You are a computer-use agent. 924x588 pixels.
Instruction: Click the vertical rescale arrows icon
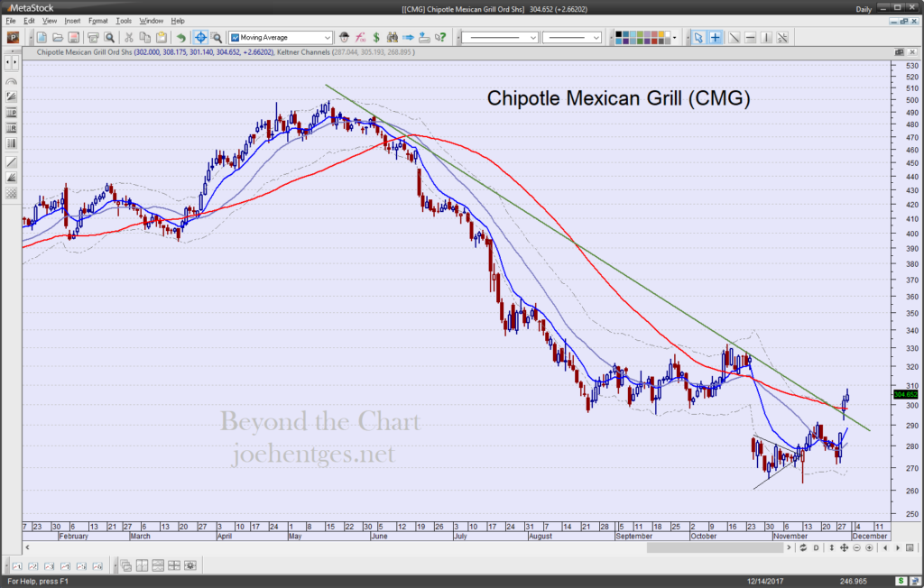pos(831,548)
